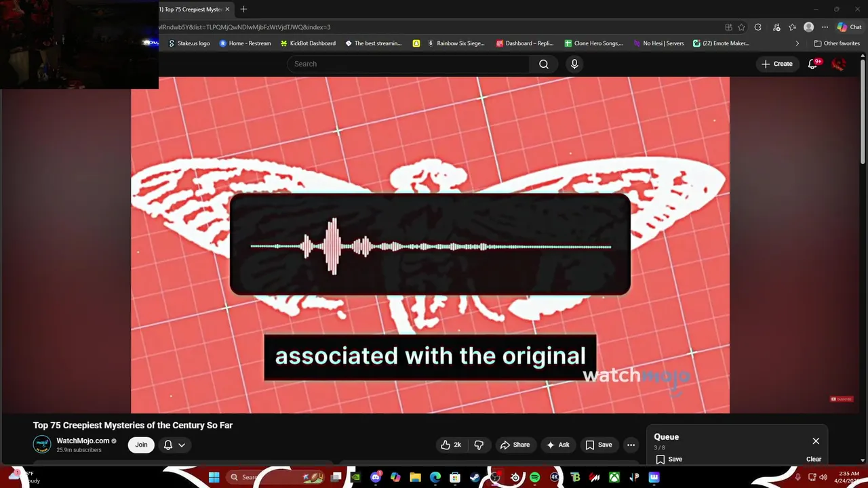Open YouTube account avatar menu
The width and height of the screenshot is (868, 488).
pyautogui.click(x=839, y=64)
